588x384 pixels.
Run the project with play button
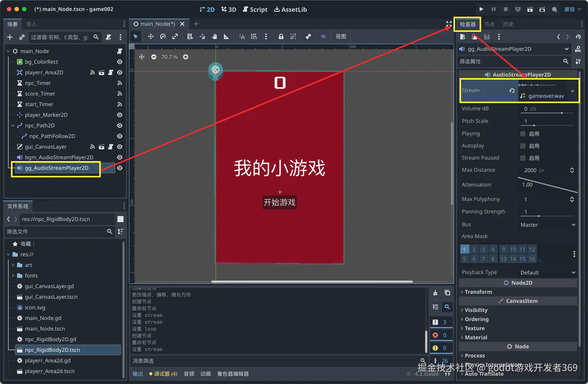(481, 9)
